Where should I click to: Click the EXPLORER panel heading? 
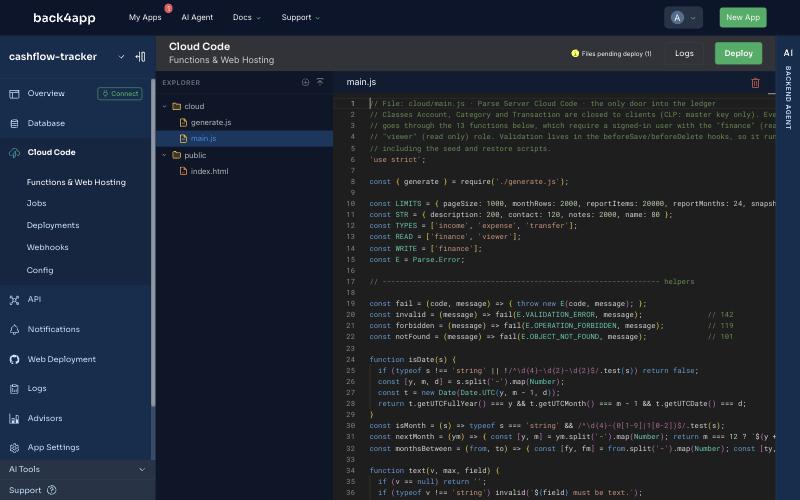181,83
